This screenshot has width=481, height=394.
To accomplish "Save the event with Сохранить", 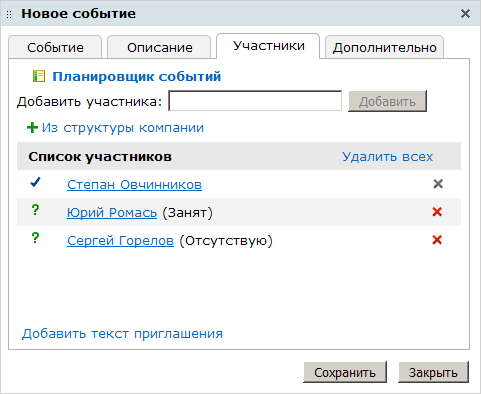I will [345, 372].
